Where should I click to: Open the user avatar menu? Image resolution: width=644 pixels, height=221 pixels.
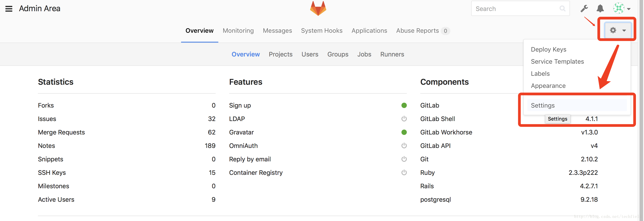[x=622, y=8]
